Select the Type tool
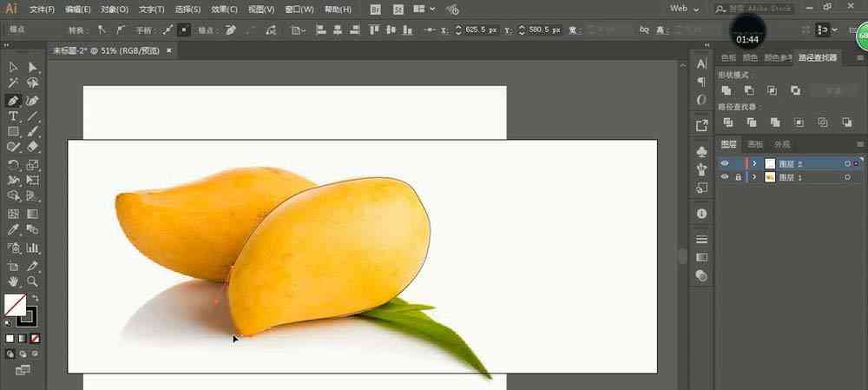The width and height of the screenshot is (868, 390). (13, 116)
